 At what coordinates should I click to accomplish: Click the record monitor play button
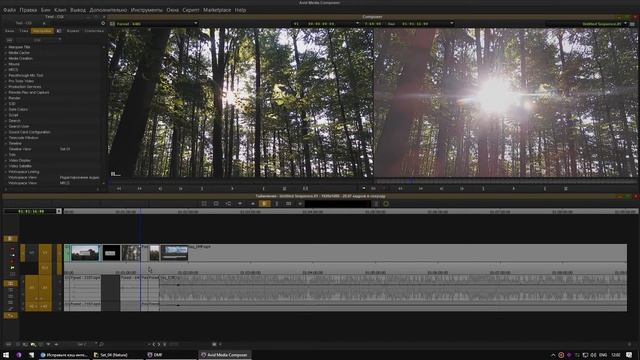click(513, 189)
